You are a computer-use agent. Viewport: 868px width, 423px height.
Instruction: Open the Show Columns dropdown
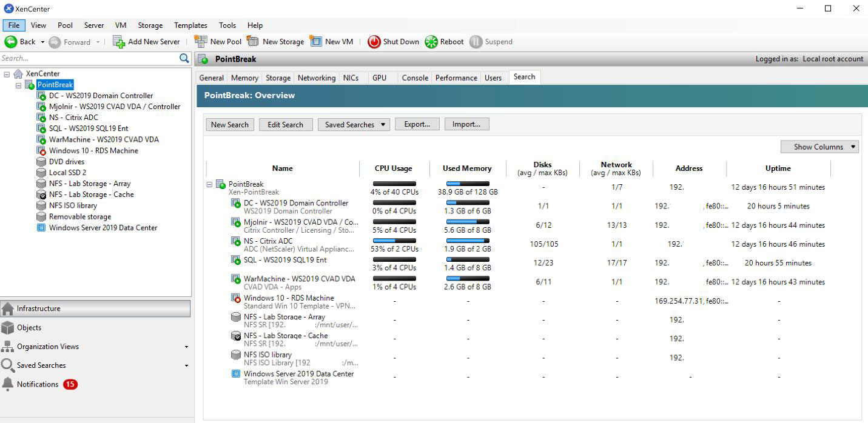[x=820, y=147]
